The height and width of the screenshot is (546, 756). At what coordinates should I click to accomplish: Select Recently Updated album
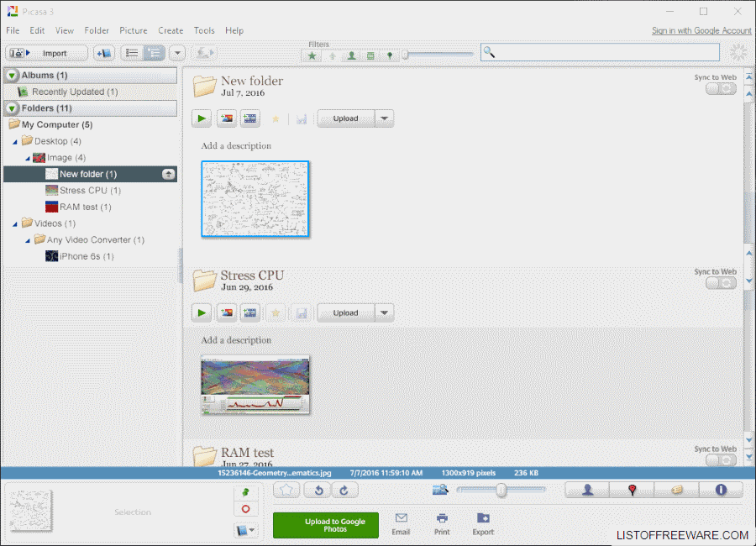point(75,92)
